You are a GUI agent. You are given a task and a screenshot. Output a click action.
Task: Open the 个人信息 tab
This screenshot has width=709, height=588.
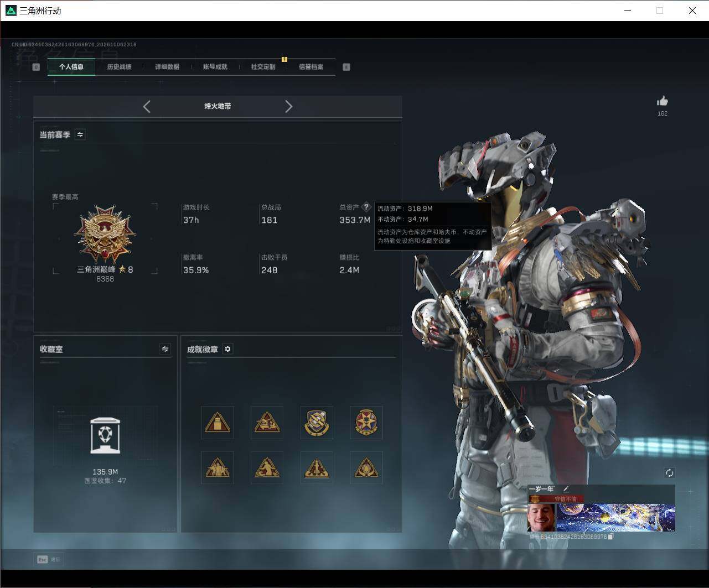coord(71,67)
